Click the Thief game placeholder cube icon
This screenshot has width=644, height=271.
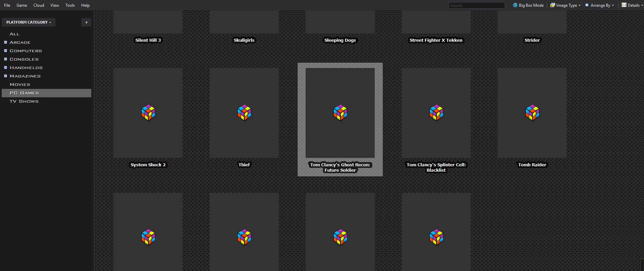(x=244, y=113)
